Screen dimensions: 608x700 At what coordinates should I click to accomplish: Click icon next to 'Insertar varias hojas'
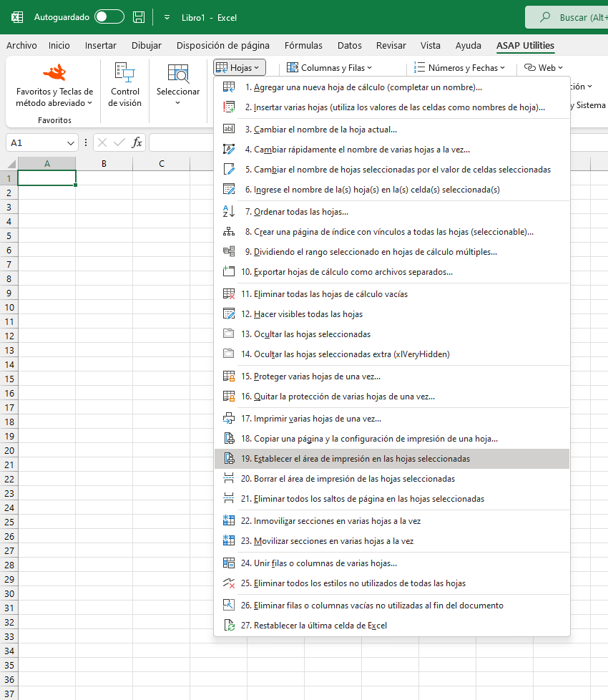229,107
